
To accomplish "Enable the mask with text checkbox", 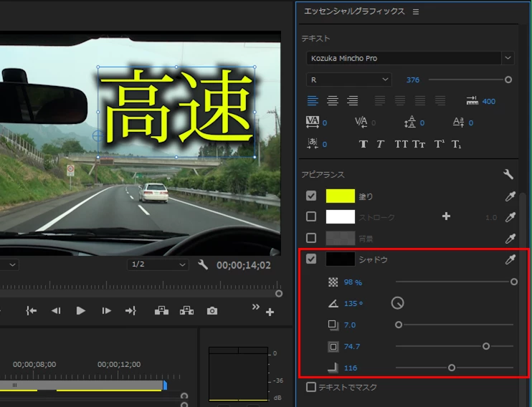I will click(x=310, y=387).
